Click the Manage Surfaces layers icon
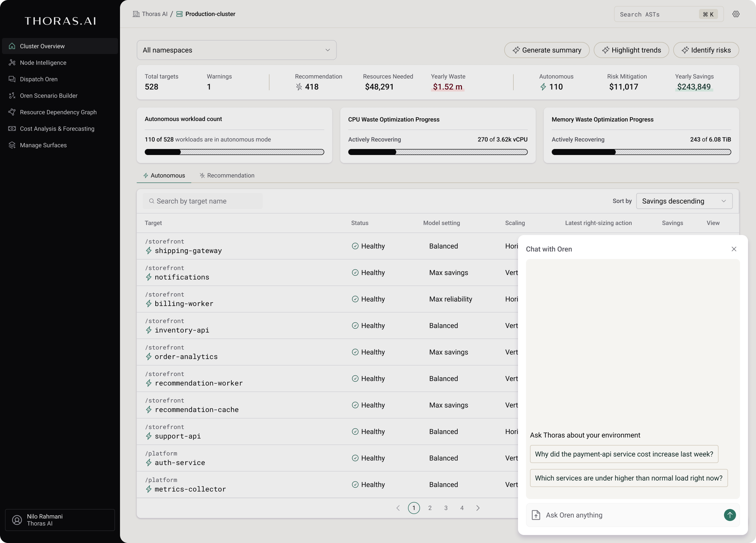Viewport: 756px width, 543px height. 12,145
